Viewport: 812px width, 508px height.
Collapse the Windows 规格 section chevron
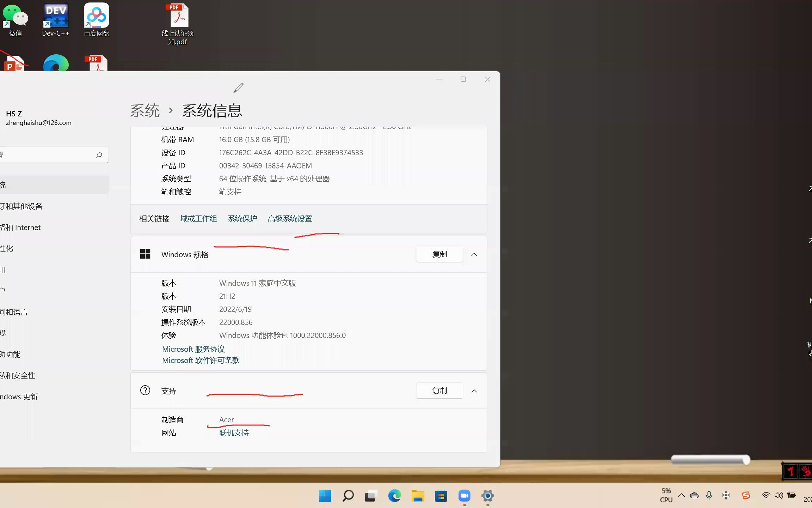(x=474, y=254)
